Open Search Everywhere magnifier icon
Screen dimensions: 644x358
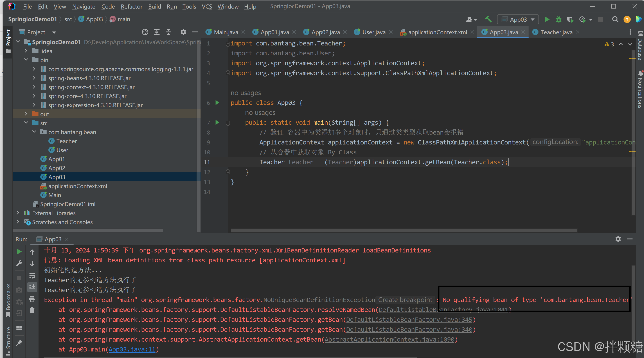click(x=615, y=19)
